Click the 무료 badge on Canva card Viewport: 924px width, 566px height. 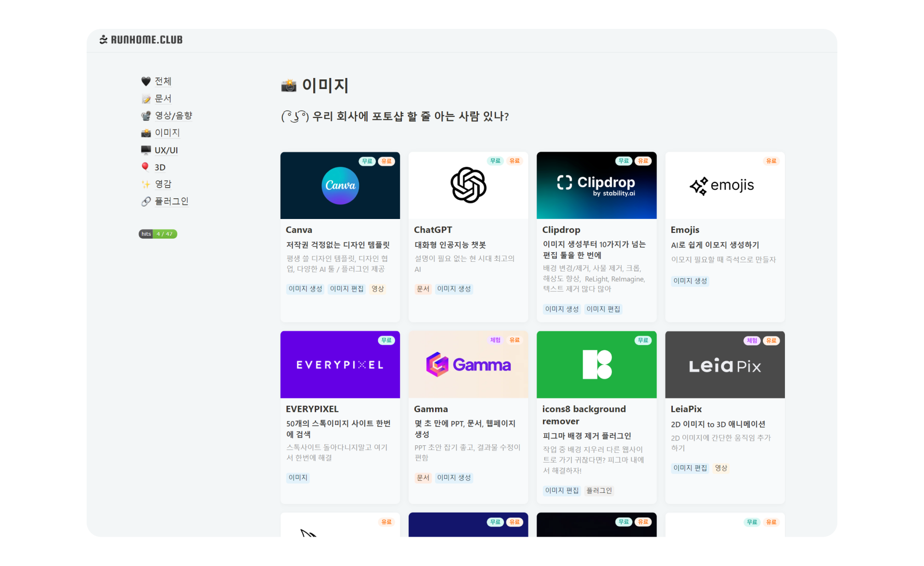(x=367, y=161)
